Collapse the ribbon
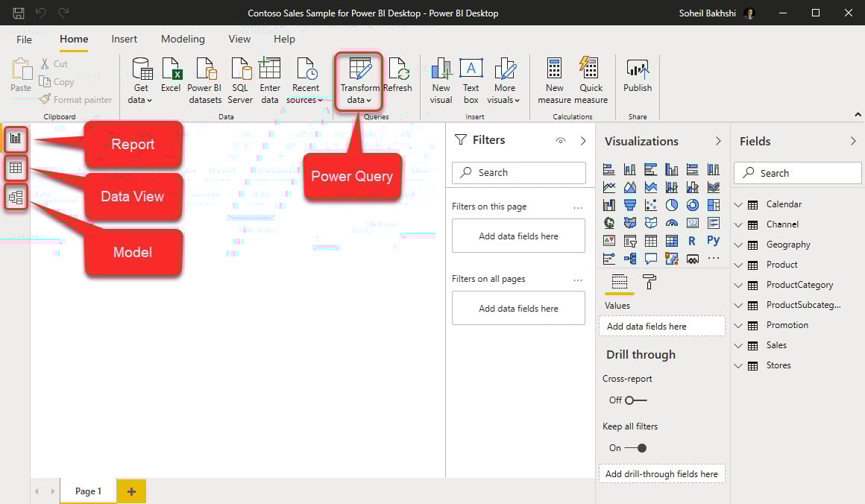 click(858, 115)
